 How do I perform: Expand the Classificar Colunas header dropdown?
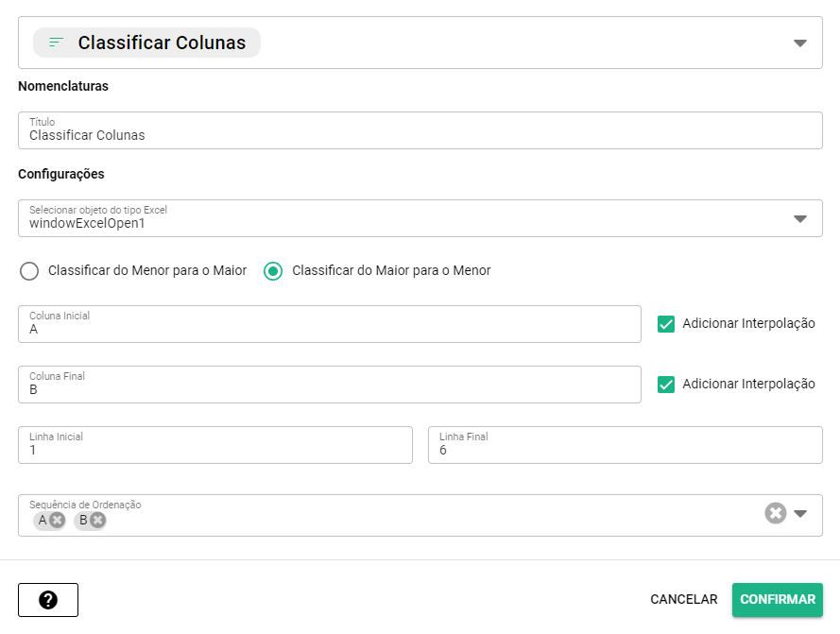799,43
